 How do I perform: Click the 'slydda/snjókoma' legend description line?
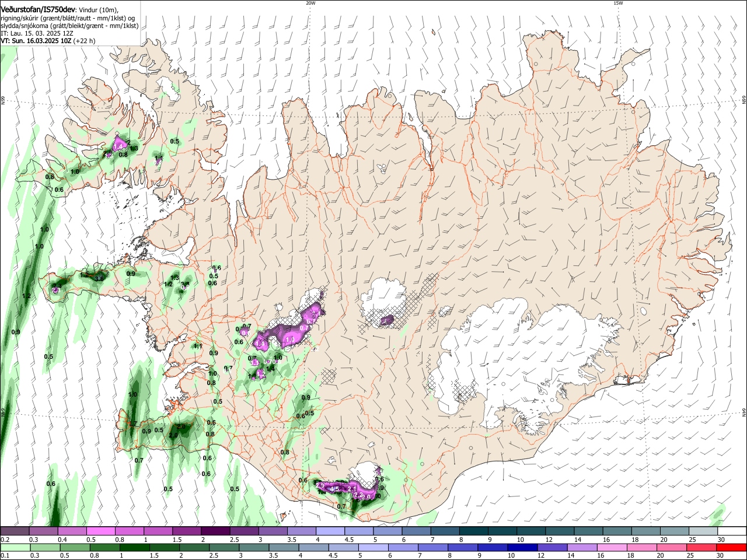click(69, 26)
